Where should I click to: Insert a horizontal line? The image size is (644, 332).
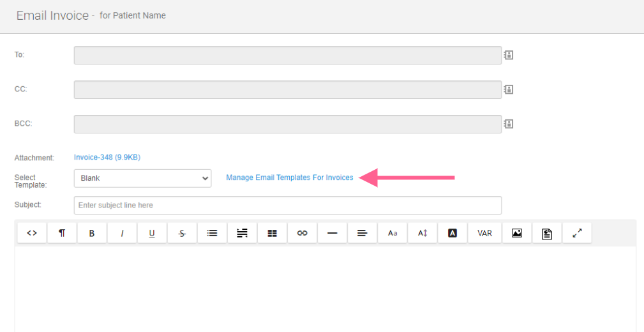332,233
